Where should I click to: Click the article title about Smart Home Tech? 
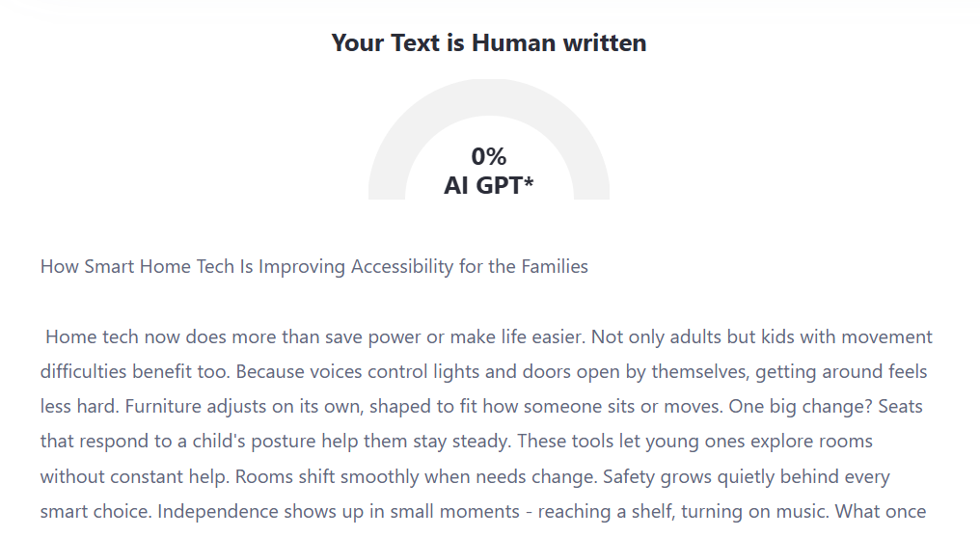313,266
